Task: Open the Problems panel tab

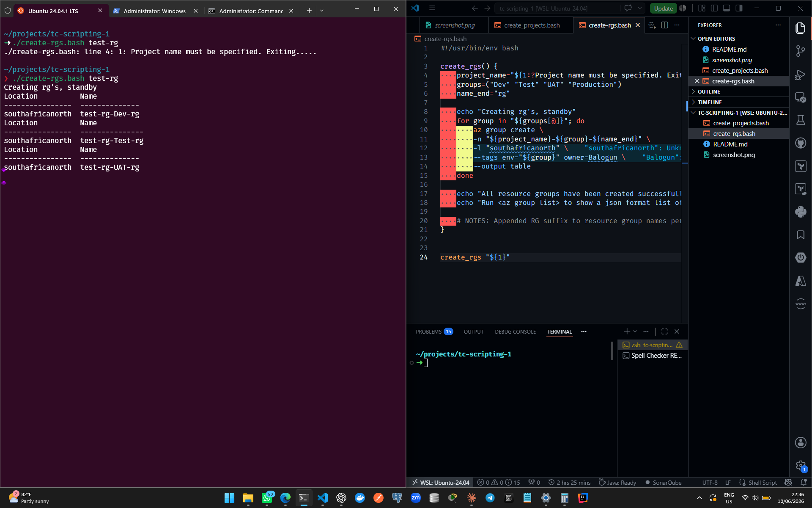Action: click(434, 331)
